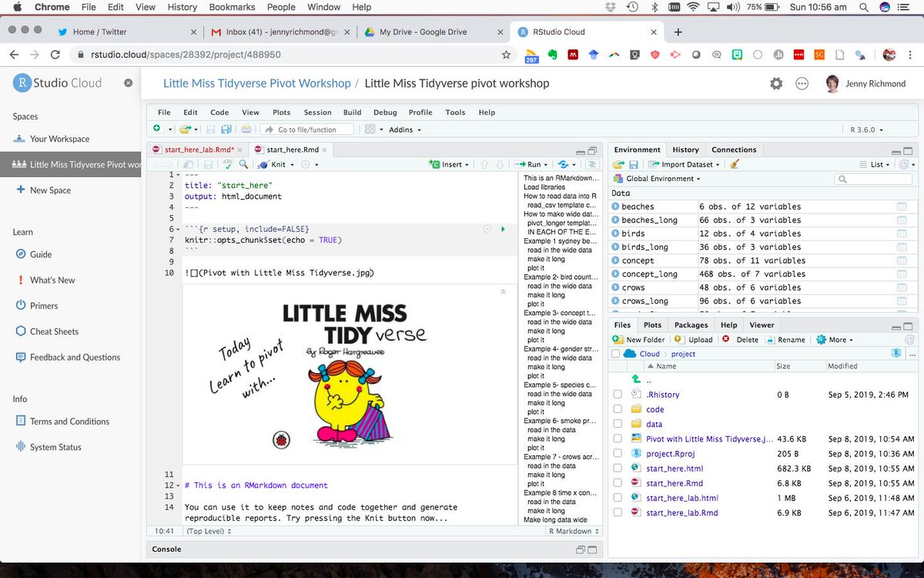
Task: Click the find/replace magnifier in the editor toolbar
Action: pyautogui.click(x=244, y=164)
